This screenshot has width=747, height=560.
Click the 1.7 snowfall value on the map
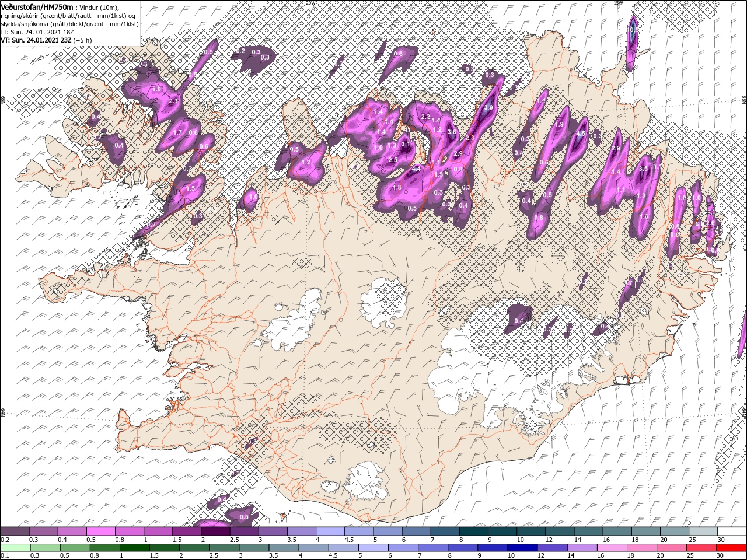coord(179,132)
